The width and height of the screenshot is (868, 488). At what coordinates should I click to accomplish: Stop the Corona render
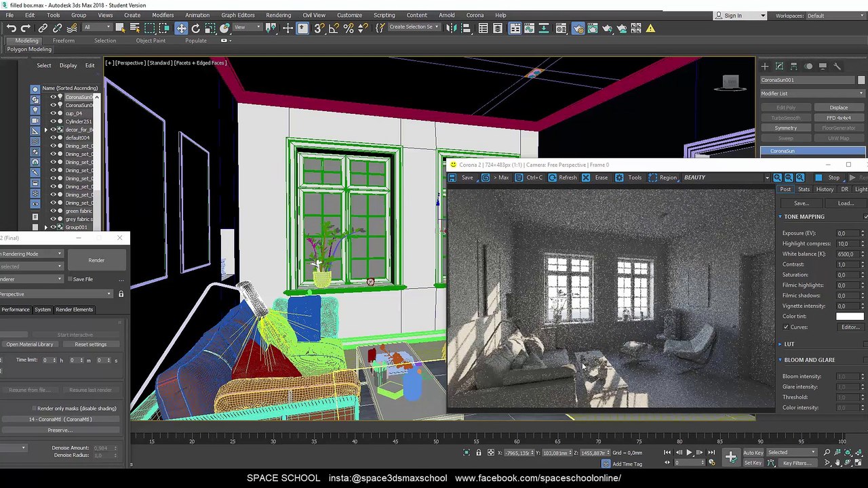click(x=829, y=178)
